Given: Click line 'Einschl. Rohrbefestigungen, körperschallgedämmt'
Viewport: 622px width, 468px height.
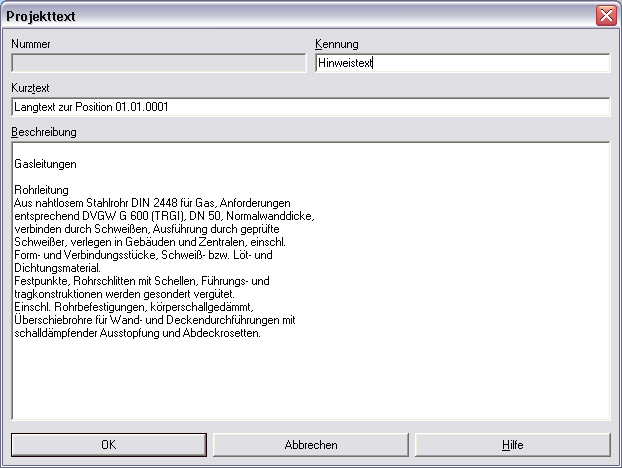Looking at the screenshot, I should [134, 307].
